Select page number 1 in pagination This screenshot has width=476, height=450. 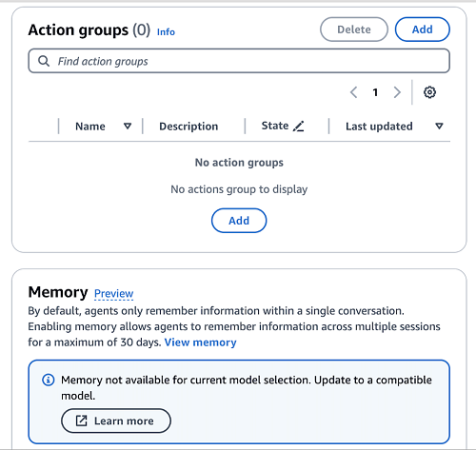coord(375,92)
